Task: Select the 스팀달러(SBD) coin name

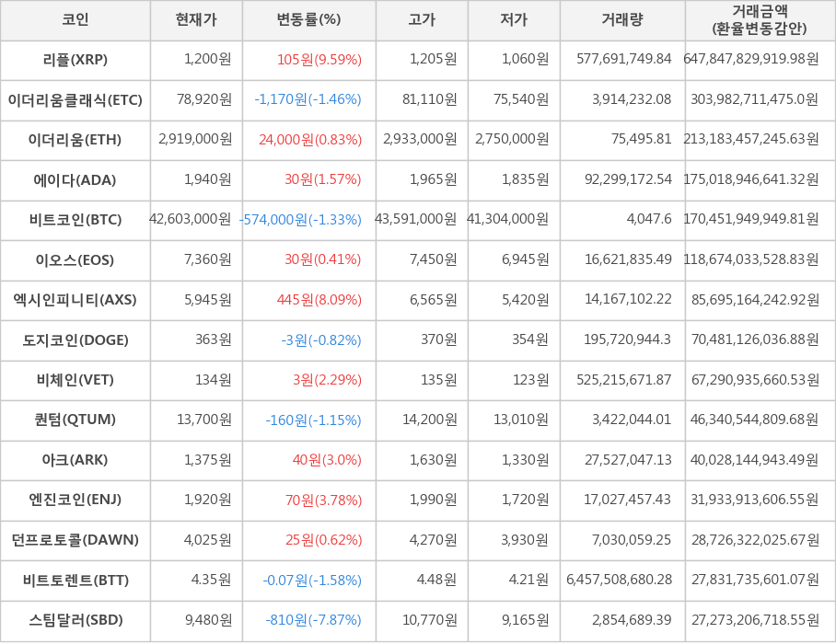Action: [x=75, y=620]
